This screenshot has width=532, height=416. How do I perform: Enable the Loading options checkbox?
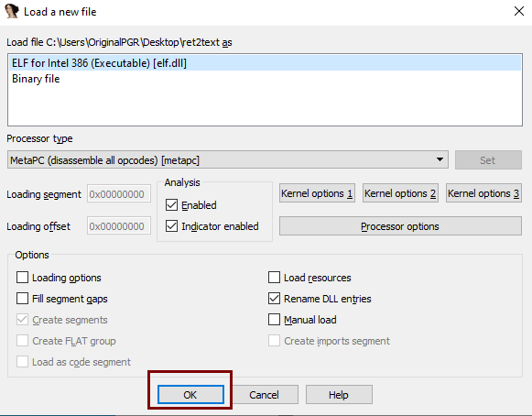22,278
